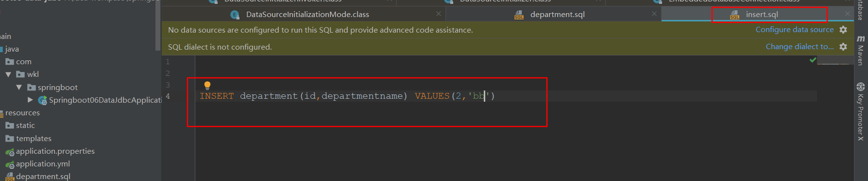Open the Key Promoter X tool window

coord(861,112)
